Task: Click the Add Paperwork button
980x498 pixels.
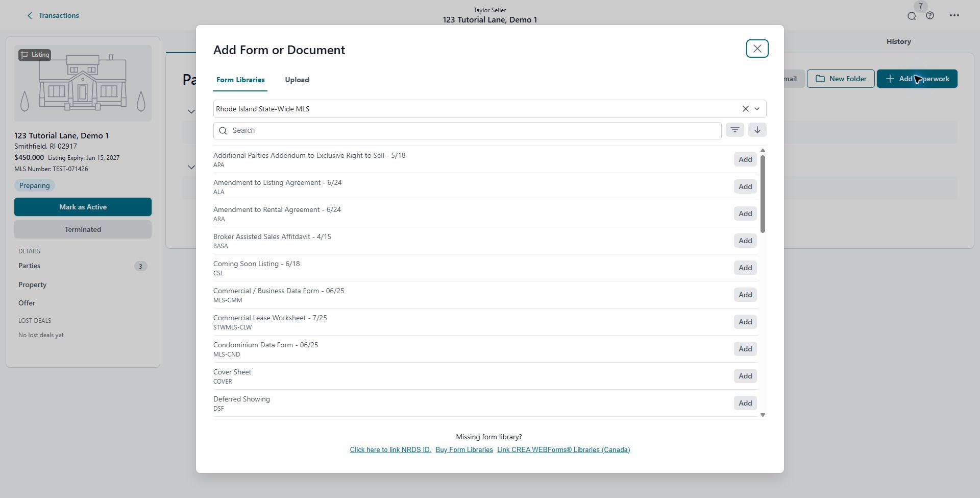Action: pos(917,79)
